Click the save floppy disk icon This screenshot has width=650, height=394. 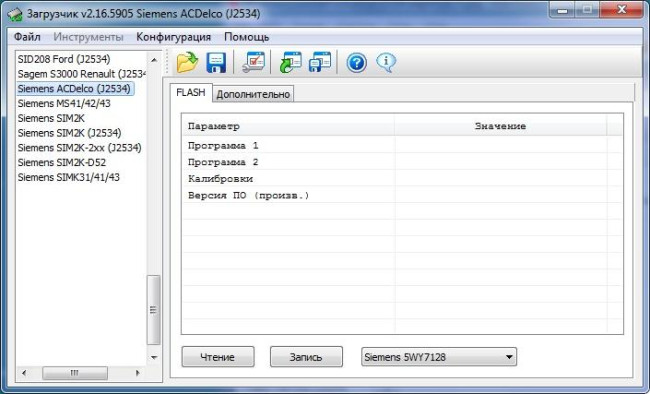(216, 63)
